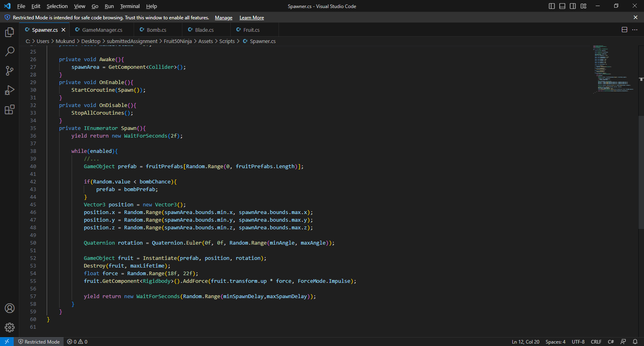The width and height of the screenshot is (644, 346).
Task: Open the Run and Debug view
Action: click(x=10, y=90)
